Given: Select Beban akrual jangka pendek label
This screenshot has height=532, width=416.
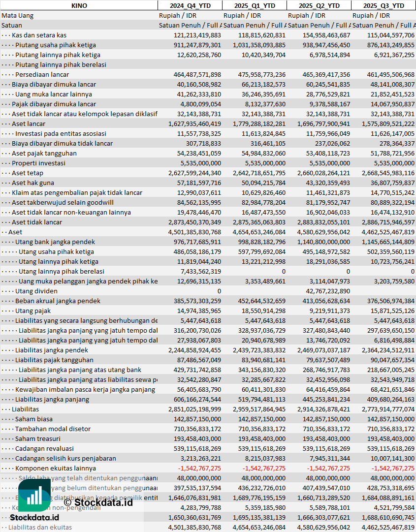Looking at the screenshot, I should click(58, 301).
